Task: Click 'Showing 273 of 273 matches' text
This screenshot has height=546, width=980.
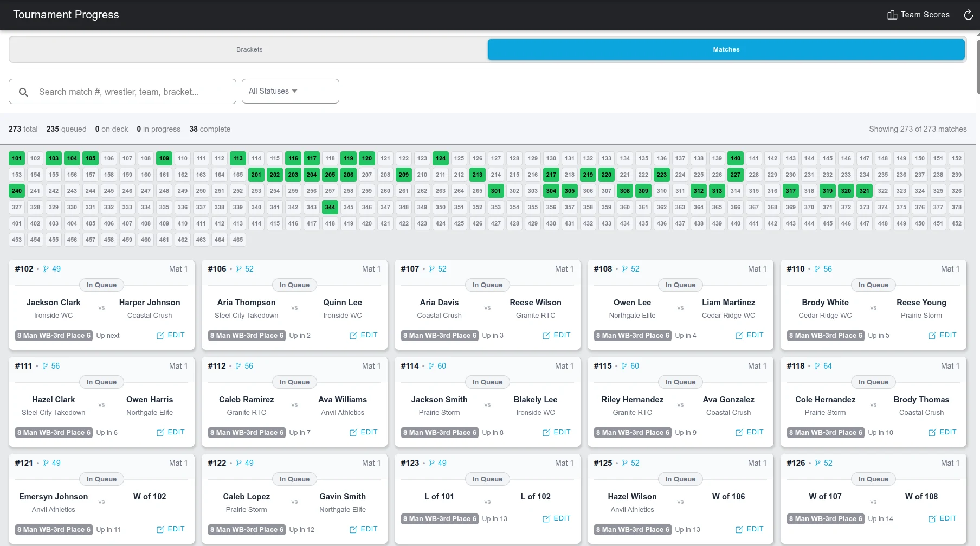Action: (918, 129)
